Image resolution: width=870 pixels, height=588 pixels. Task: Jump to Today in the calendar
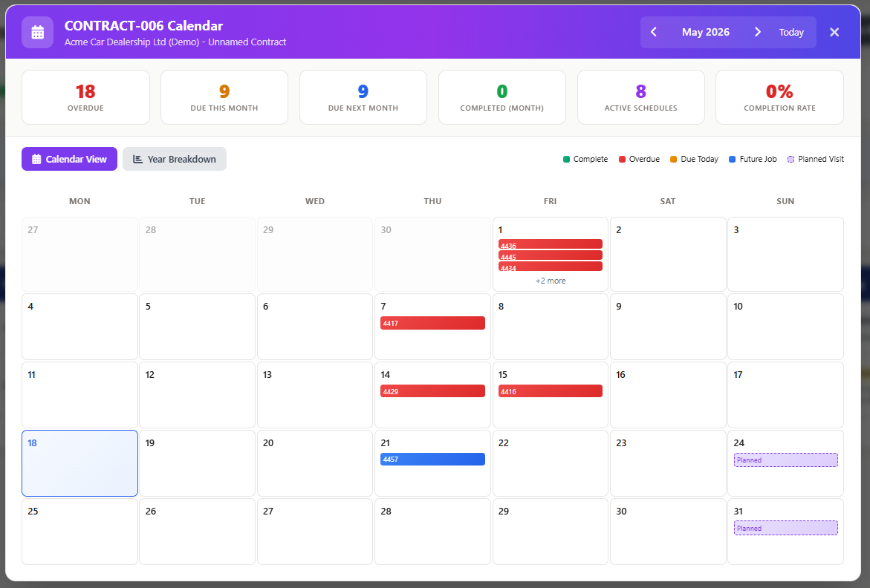tap(791, 32)
